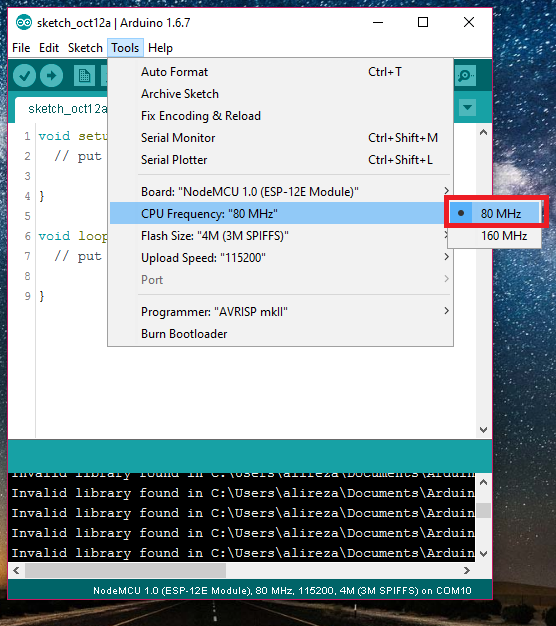
Task: Maximize the Arduino window
Action: point(423,22)
